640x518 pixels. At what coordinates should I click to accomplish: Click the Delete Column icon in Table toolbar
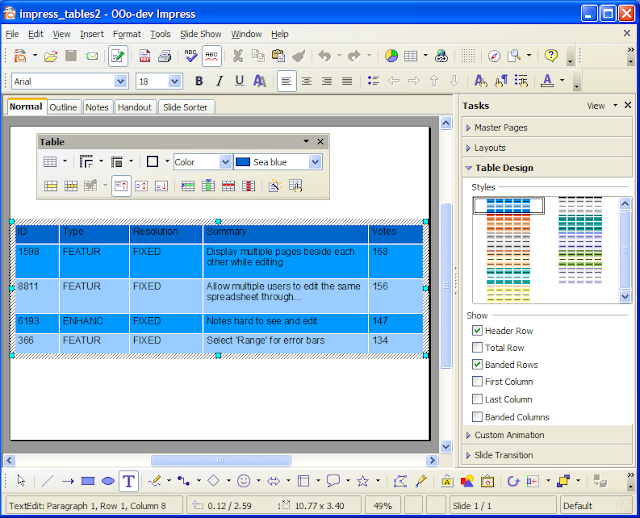(x=248, y=186)
